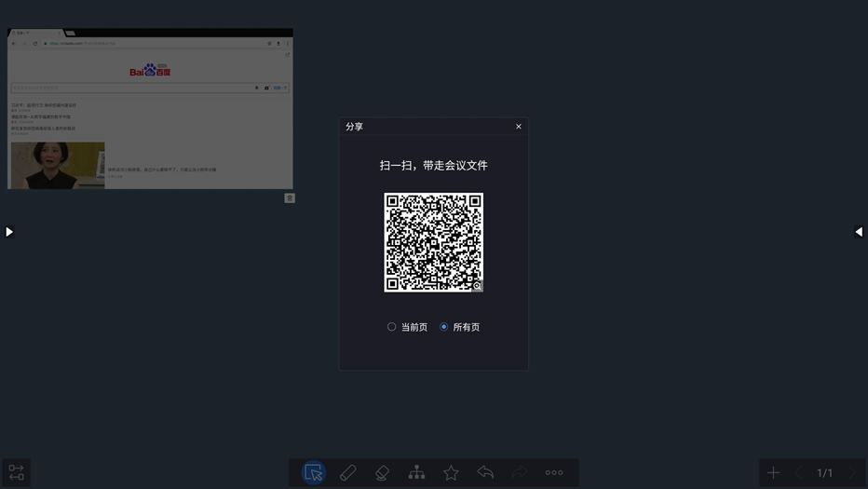This screenshot has height=489, width=868.
Task: Open the mind map structure tool
Action: pos(416,472)
